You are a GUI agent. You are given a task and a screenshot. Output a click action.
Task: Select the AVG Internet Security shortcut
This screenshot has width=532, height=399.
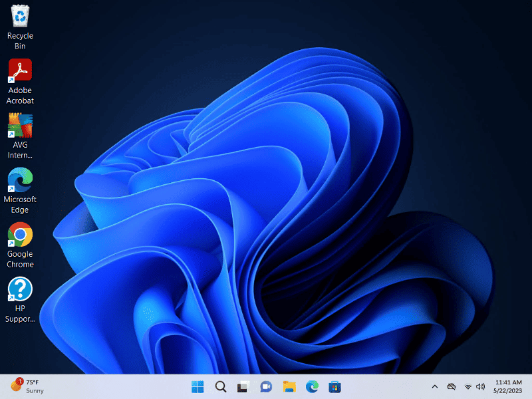tap(20, 125)
